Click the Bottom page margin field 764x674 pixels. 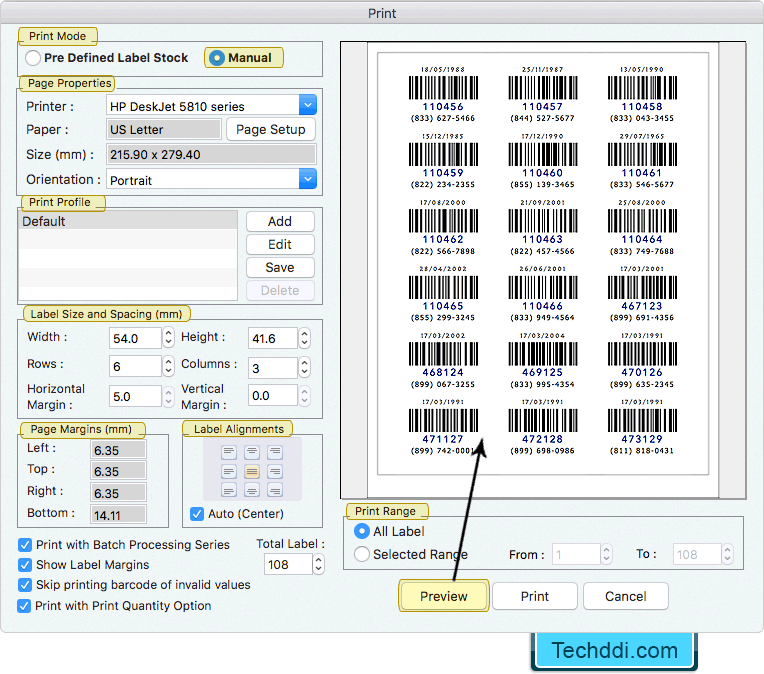point(118,515)
